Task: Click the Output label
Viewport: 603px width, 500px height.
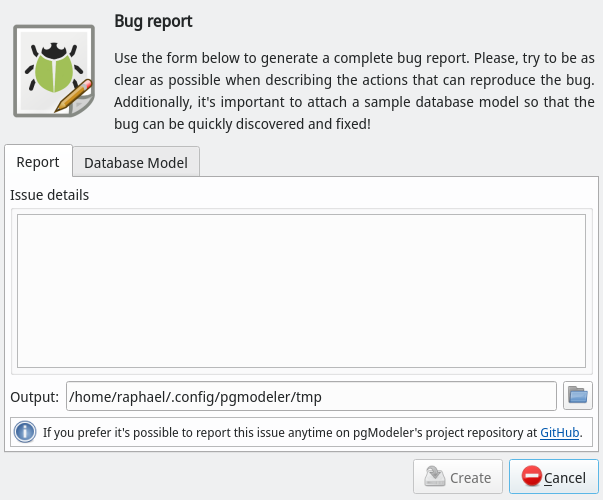Action: click(35, 397)
